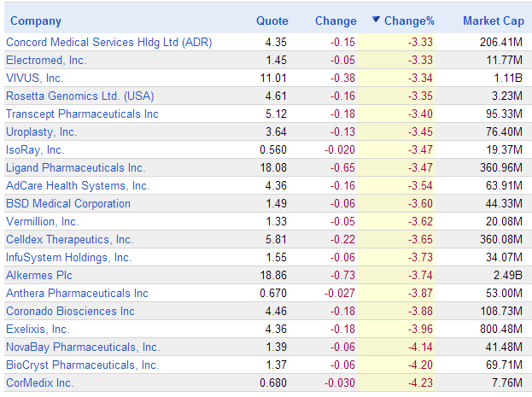The image size is (532, 397).
Task: Sort by Market Cap column header
Action: 493,21
